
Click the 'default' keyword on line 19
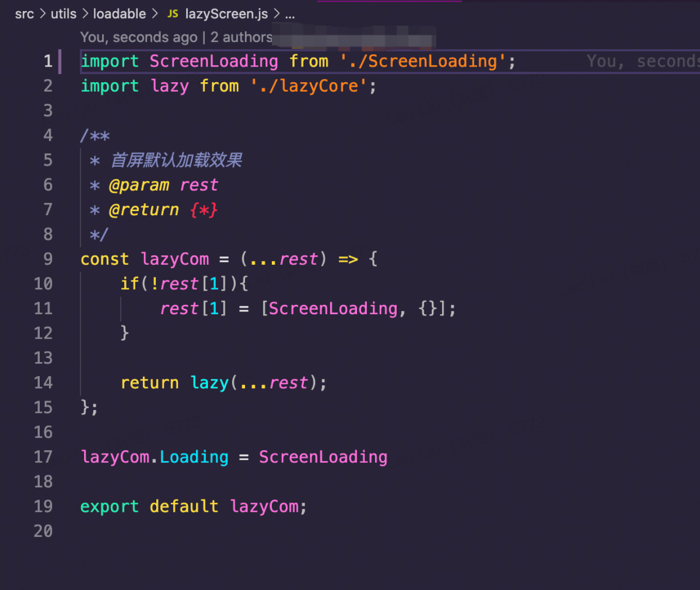(184, 507)
